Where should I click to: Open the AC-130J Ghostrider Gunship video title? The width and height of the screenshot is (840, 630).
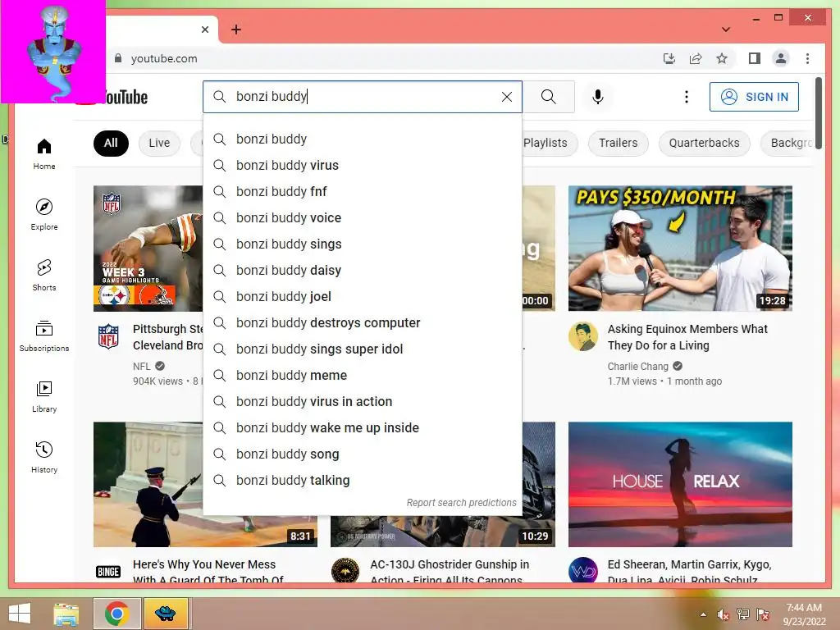(449, 572)
